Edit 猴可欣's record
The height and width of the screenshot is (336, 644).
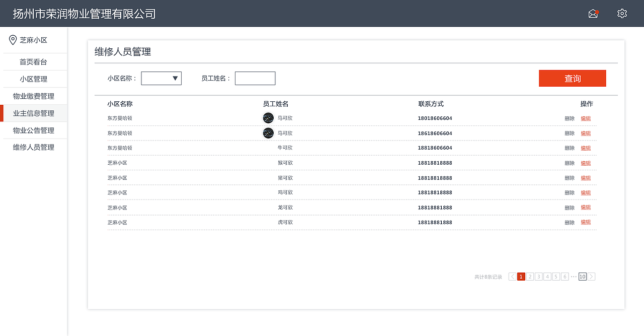(586, 163)
